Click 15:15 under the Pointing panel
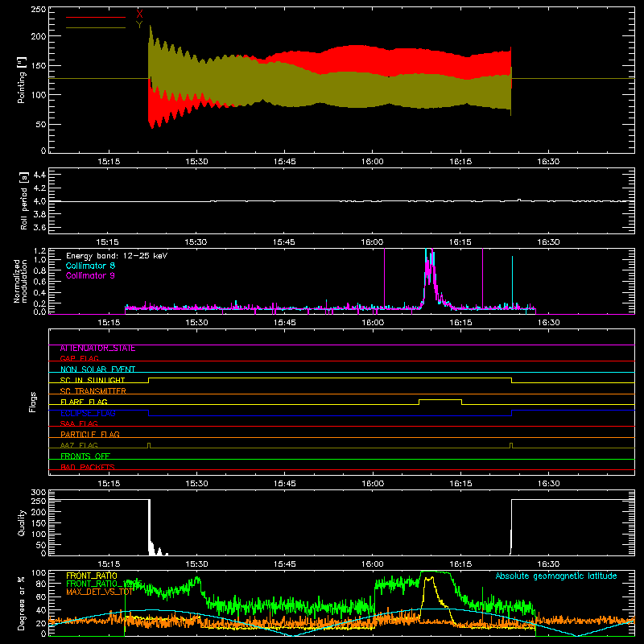This screenshot has width=644, height=644. pos(109,162)
